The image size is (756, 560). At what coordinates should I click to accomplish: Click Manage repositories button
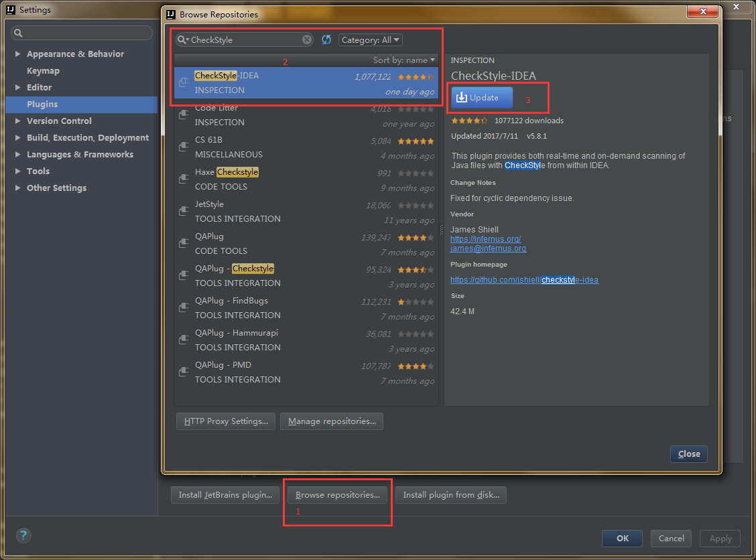(332, 421)
